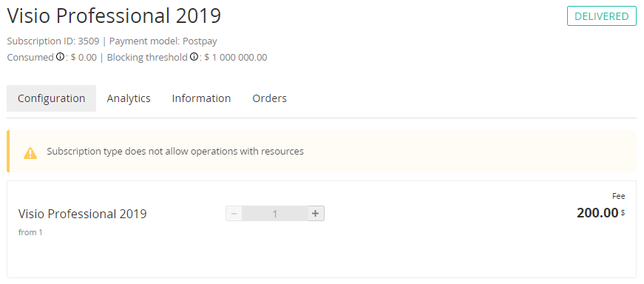
Task: Click the yellow warning triangle icon
Action: click(30, 153)
